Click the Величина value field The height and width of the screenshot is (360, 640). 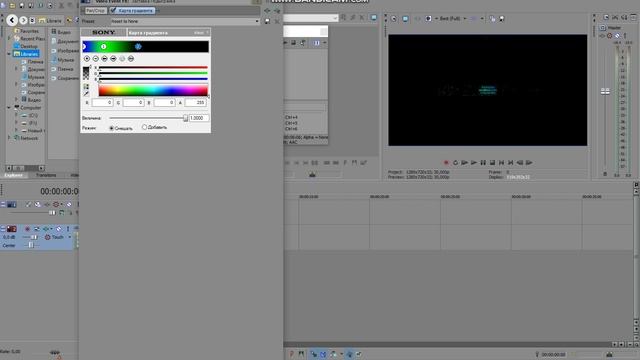199,118
